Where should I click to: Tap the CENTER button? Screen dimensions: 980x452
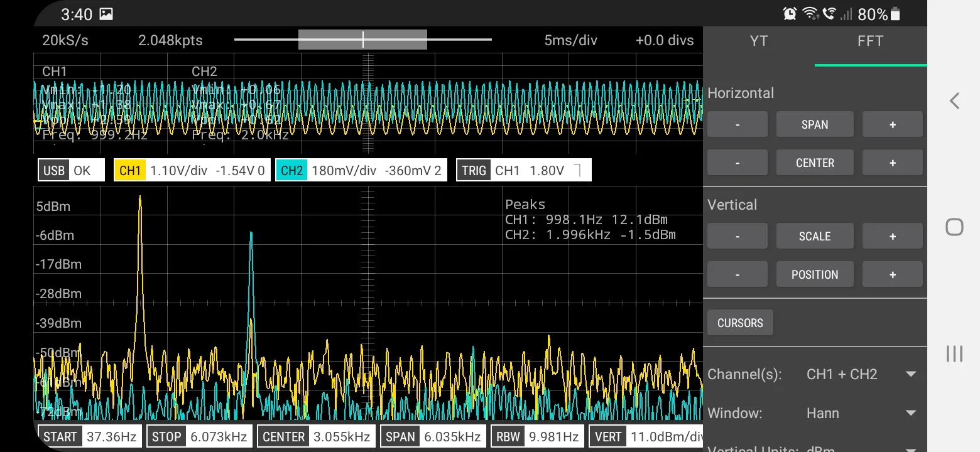tap(815, 163)
